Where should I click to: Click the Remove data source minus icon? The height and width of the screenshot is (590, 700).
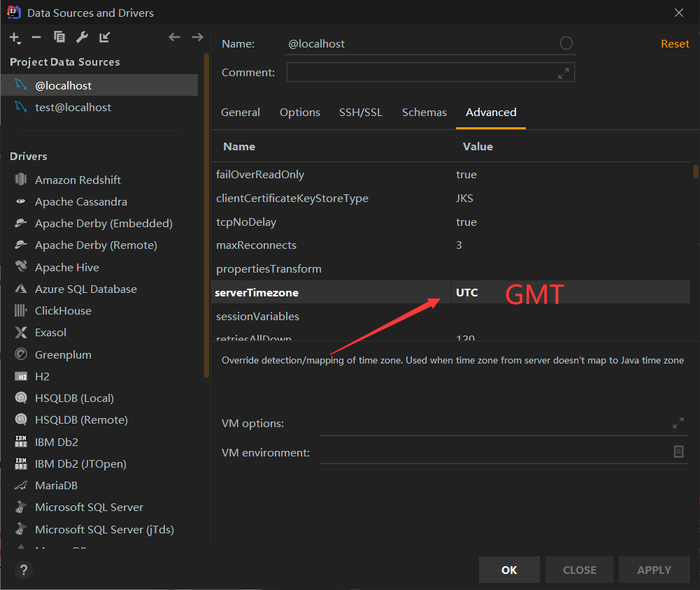pyautogui.click(x=36, y=37)
